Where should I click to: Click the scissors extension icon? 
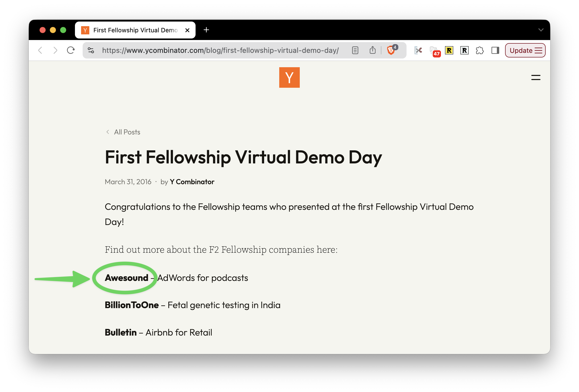(x=418, y=50)
